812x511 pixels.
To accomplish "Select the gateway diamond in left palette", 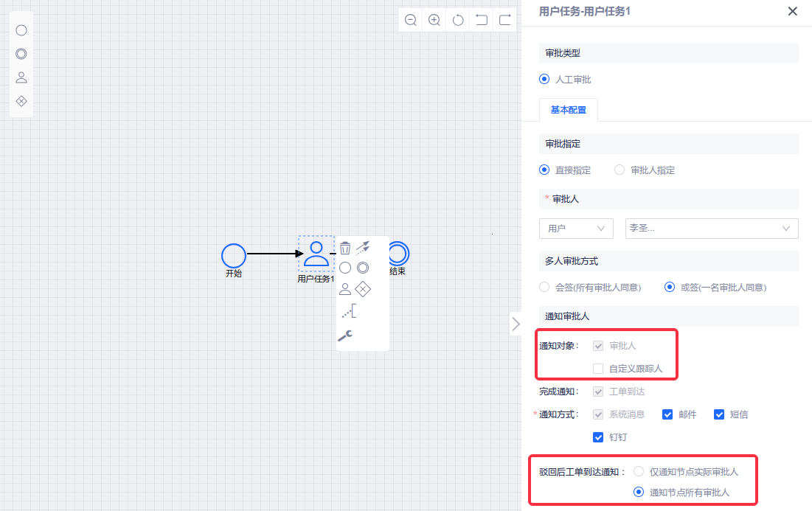I will [21, 101].
